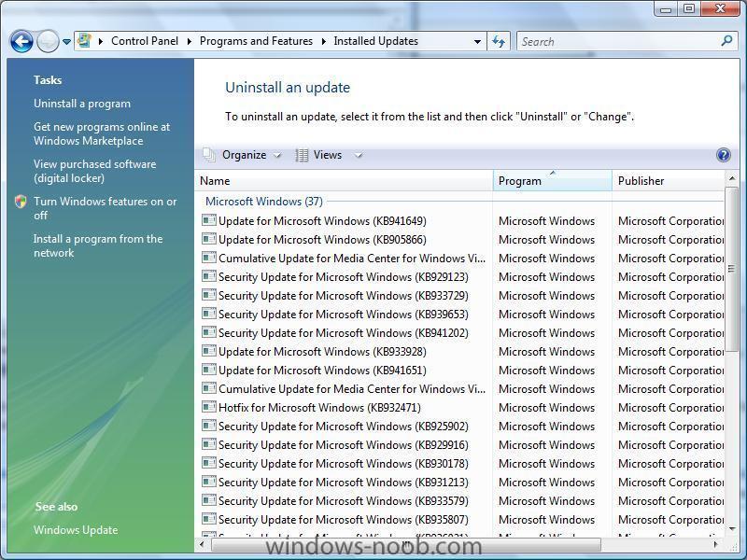Click icon of Update KB941651
This screenshot has height=560, width=747.
coord(208,370)
